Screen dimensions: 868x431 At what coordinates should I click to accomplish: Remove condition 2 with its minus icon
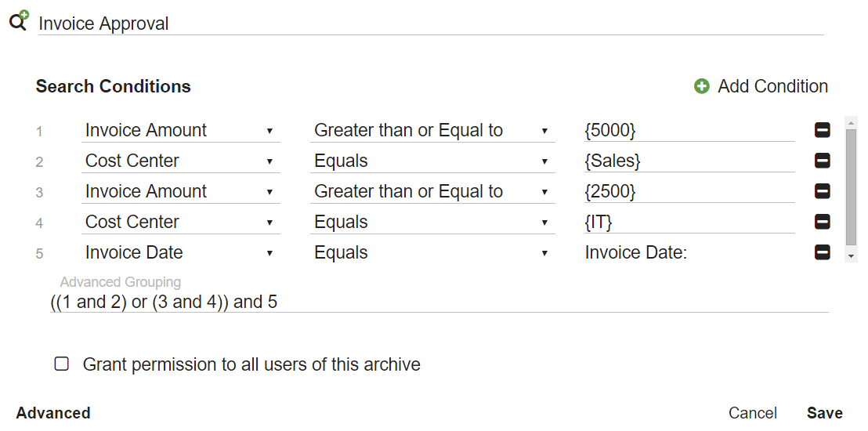tap(823, 161)
